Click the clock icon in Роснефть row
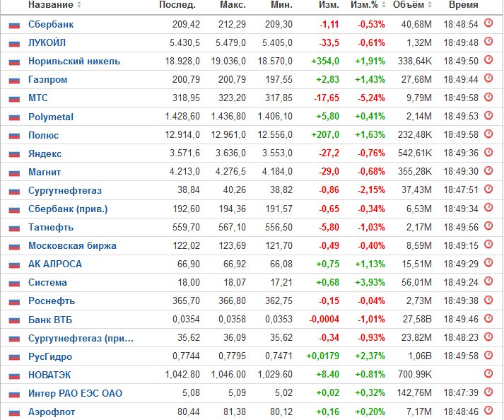 tap(488, 300)
